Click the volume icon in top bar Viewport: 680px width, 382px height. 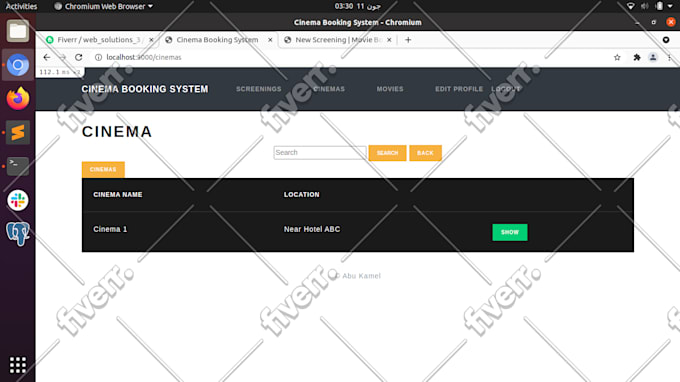pos(645,6)
